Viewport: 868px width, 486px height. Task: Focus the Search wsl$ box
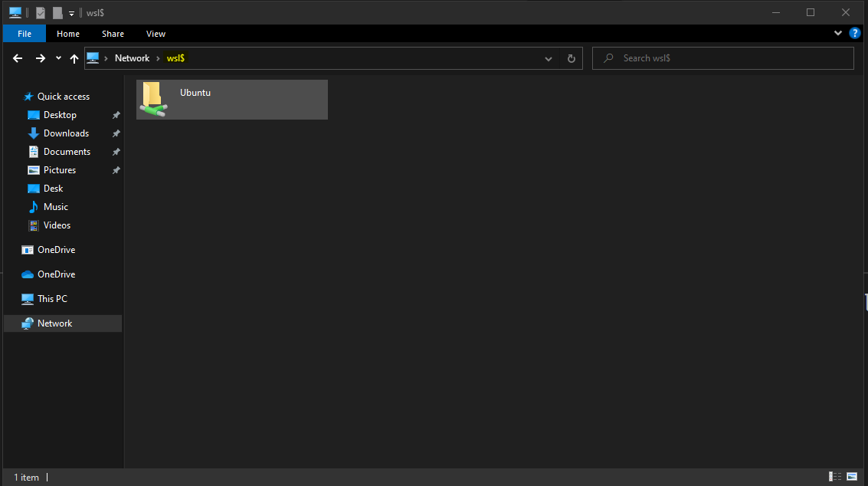pyautogui.click(x=723, y=58)
